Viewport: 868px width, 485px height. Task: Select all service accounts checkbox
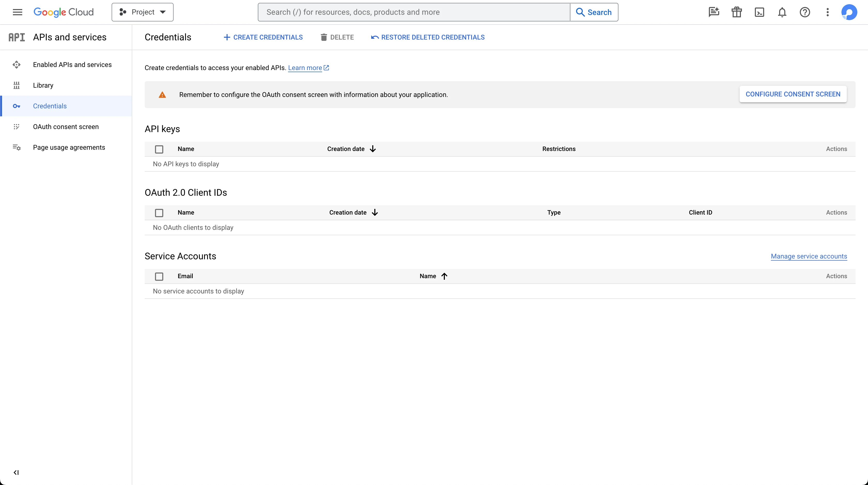[x=159, y=277]
